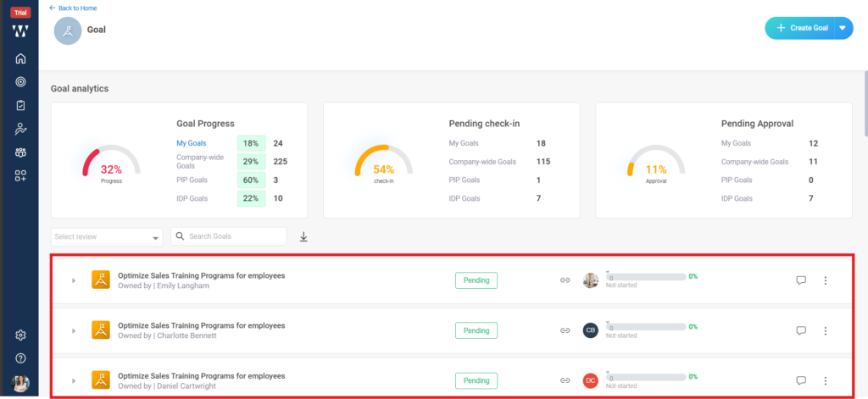Viewport: 868px width, 399px height.
Task: Click link icon in Emily Langham's row
Action: click(565, 280)
